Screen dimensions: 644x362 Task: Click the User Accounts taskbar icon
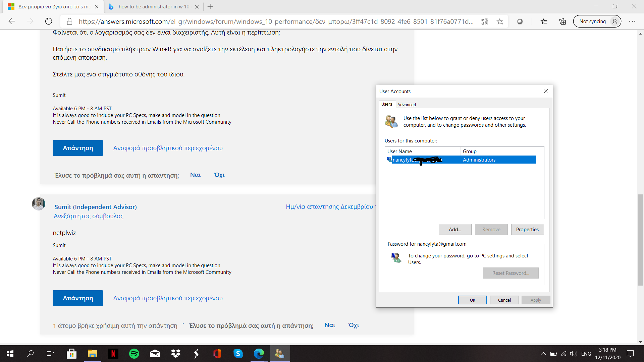(280, 354)
